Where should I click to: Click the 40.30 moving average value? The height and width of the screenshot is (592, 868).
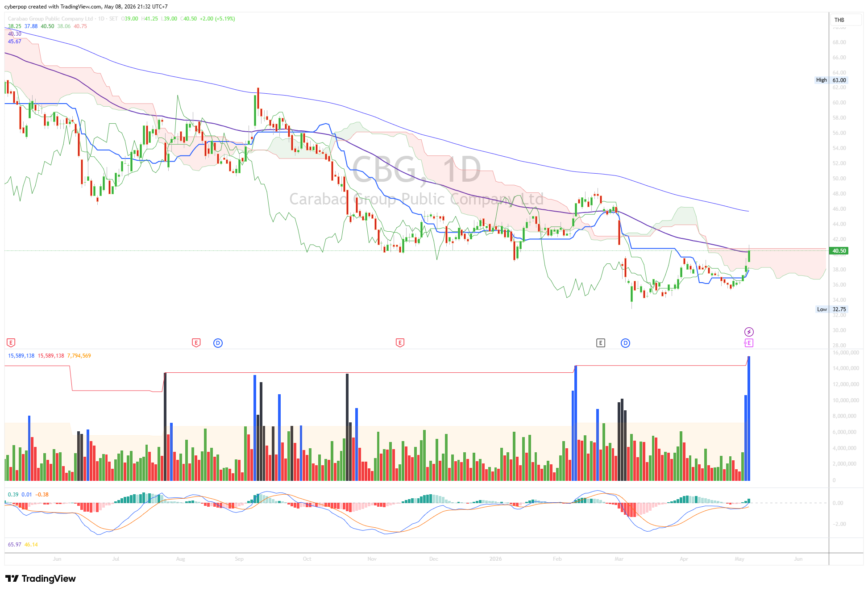[x=15, y=34]
